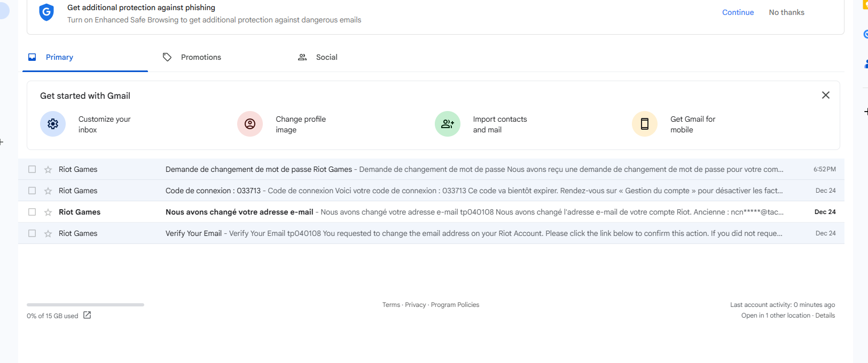Click the Change profile image icon
The width and height of the screenshot is (868, 363).
tap(250, 124)
